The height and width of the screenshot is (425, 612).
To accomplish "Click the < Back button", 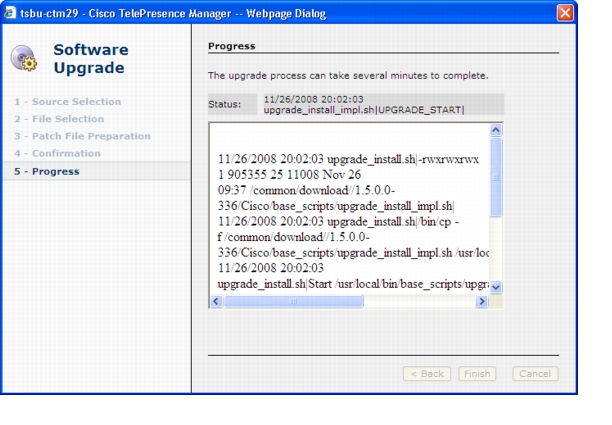I will click(x=427, y=373).
